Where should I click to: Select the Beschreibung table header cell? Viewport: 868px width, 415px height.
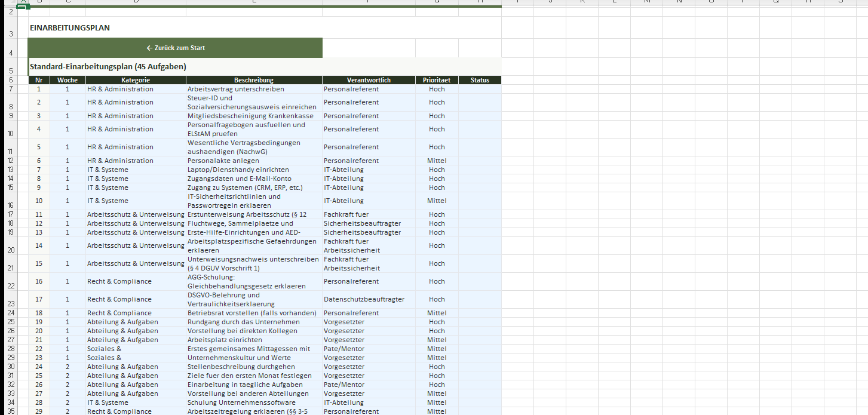pos(254,80)
